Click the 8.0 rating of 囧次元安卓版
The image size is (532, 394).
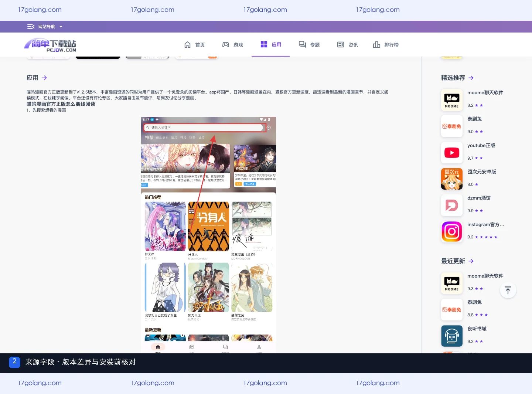coord(470,184)
